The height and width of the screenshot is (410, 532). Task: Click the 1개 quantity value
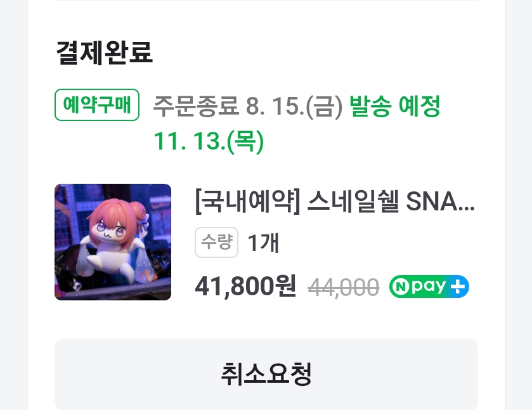(264, 243)
